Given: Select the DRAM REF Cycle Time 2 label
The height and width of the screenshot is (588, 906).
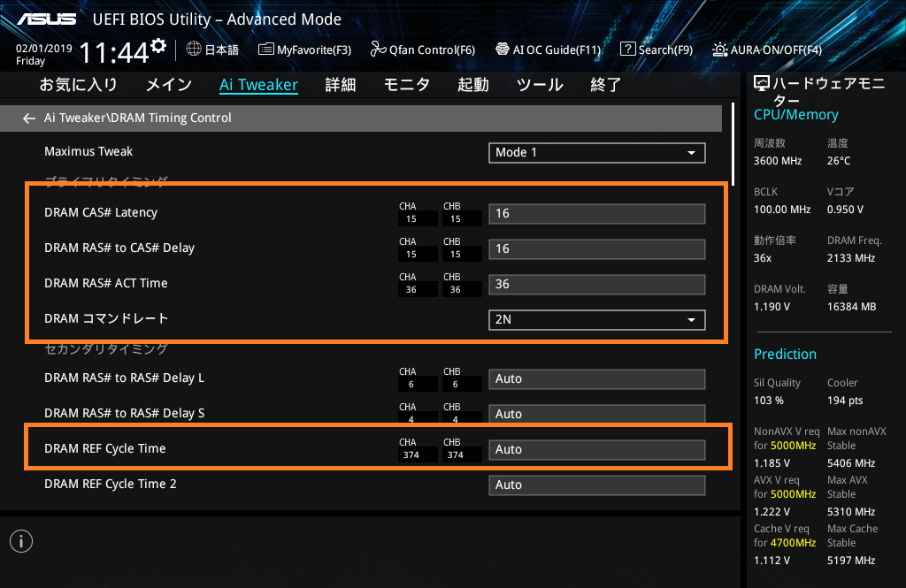Looking at the screenshot, I should (111, 484).
